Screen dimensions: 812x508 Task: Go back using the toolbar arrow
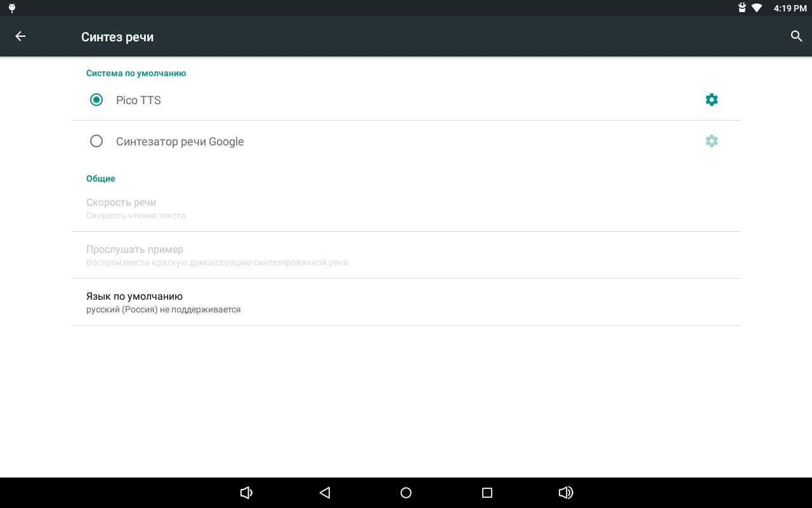[x=20, y=36]
